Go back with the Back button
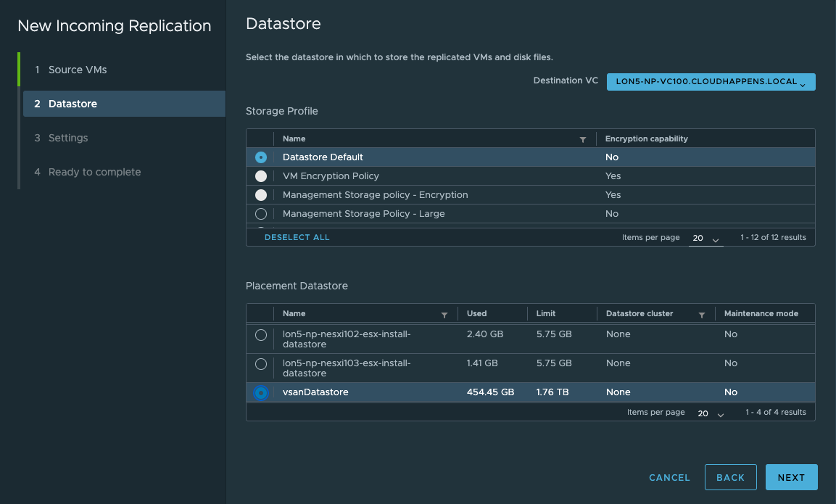 (730, 477)
